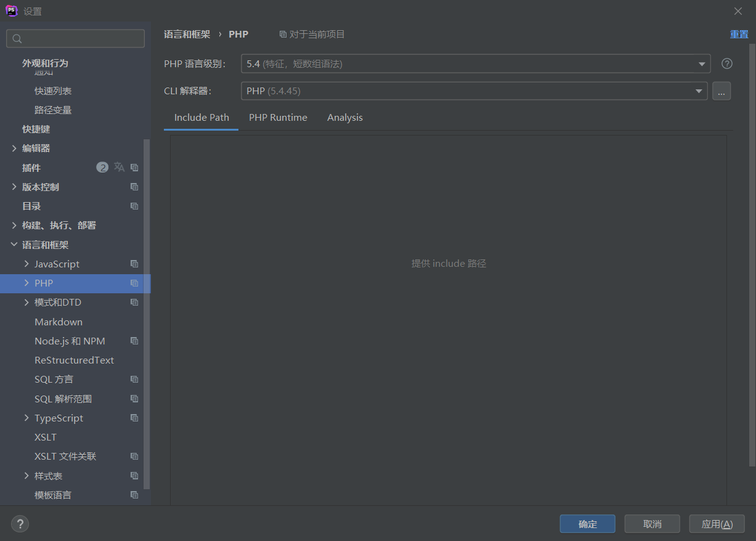The image size is (756, 541).
Task: Select SQL 解析范围 in settings tree
Action: pos(63,399)
